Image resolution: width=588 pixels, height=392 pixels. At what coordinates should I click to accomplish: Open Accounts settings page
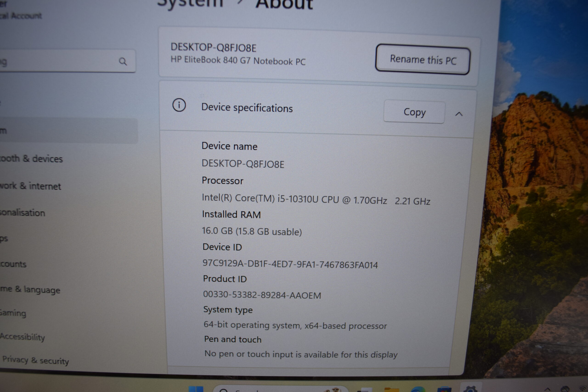point(13,264)
